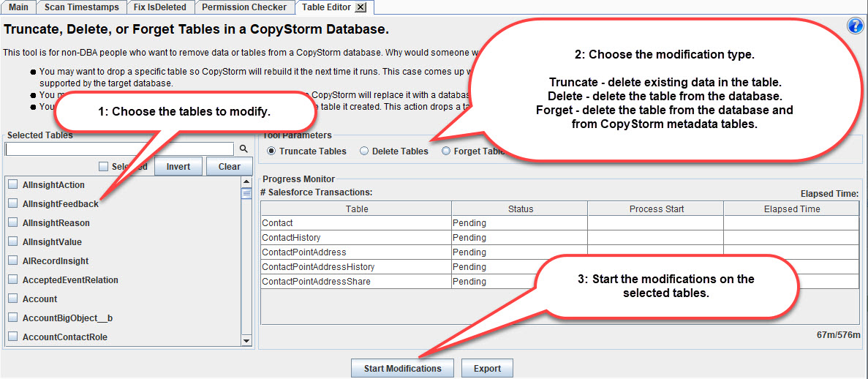Click the search magnifier icon beside filter field

tap(243, 149)
